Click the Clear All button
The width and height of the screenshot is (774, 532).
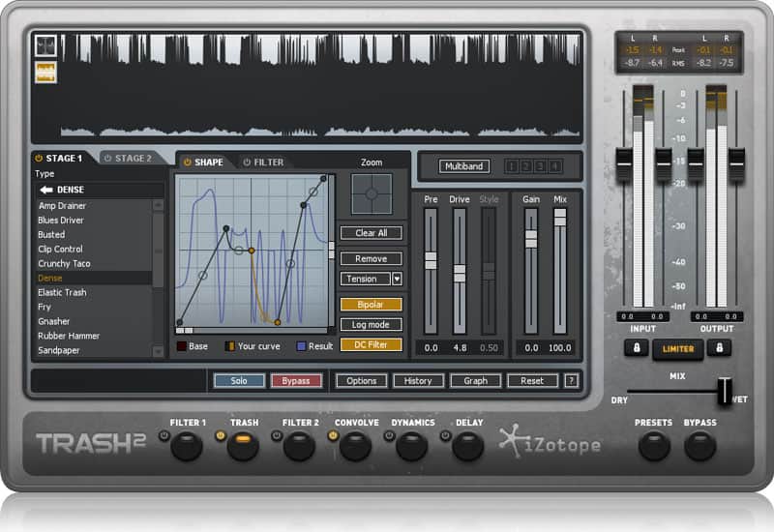click(x=372, y=233)
